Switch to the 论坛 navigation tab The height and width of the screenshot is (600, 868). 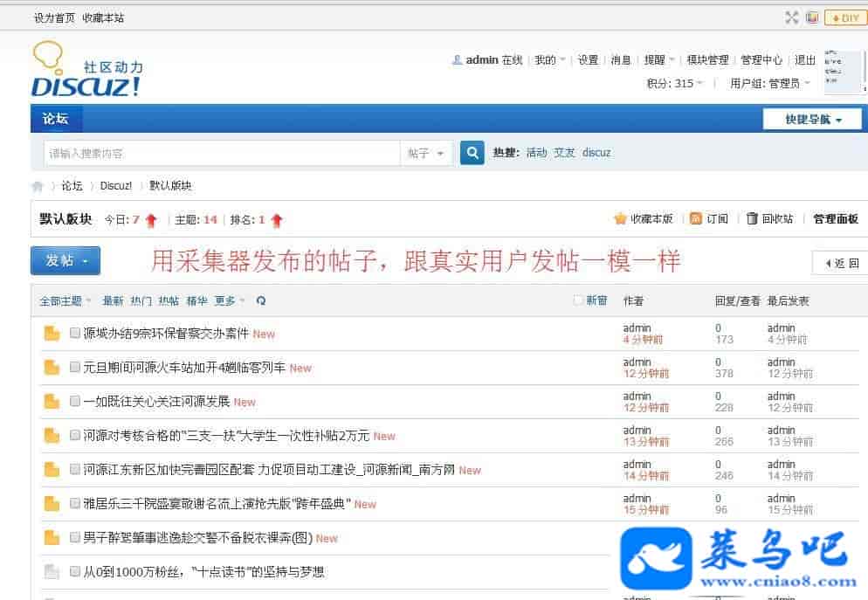tap(55, 119)
